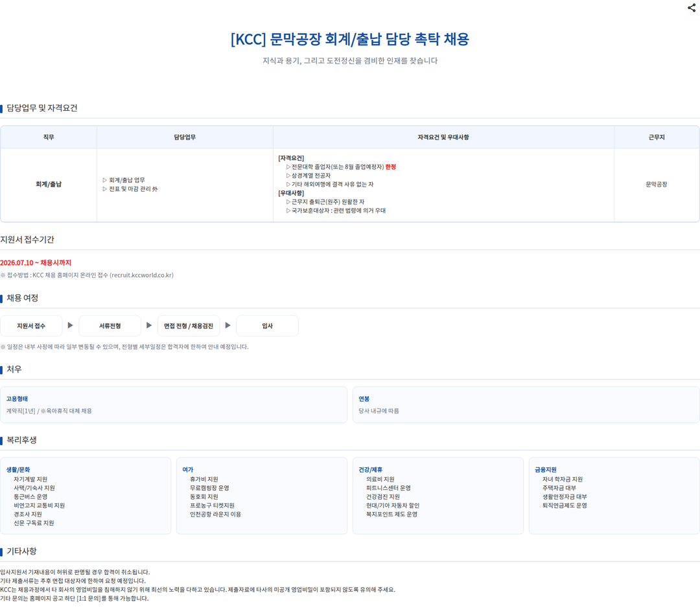Click 자기계발 지원
700x615 pixels.
click(x=30, y=480)
